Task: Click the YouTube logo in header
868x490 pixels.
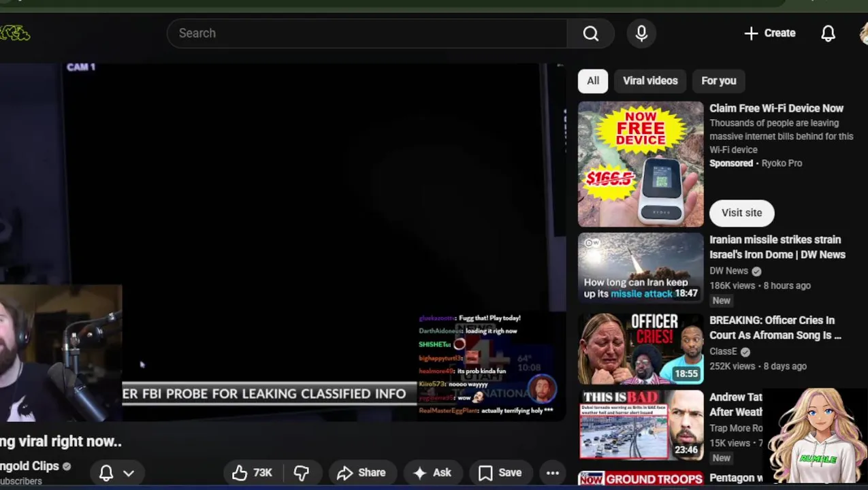Action: (15, 33)
